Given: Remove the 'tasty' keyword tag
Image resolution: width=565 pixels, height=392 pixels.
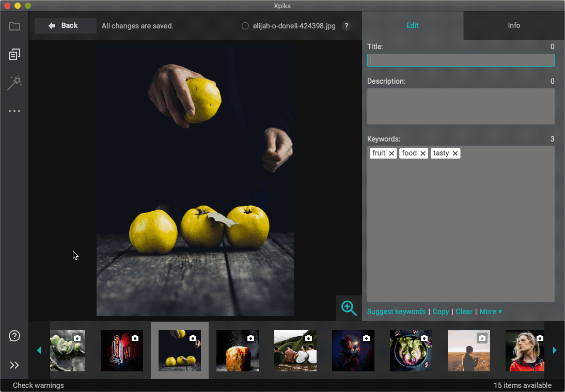Looking at the screenshot, I should pos(455,153).
